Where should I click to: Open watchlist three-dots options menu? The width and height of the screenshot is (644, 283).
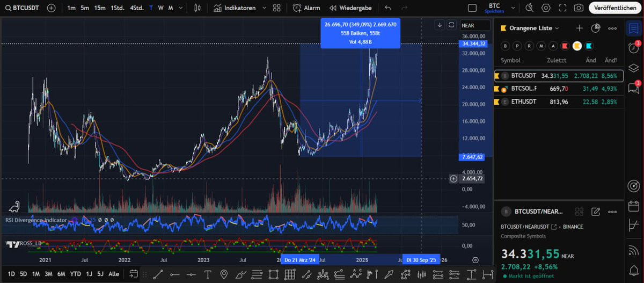click(612, 28)
